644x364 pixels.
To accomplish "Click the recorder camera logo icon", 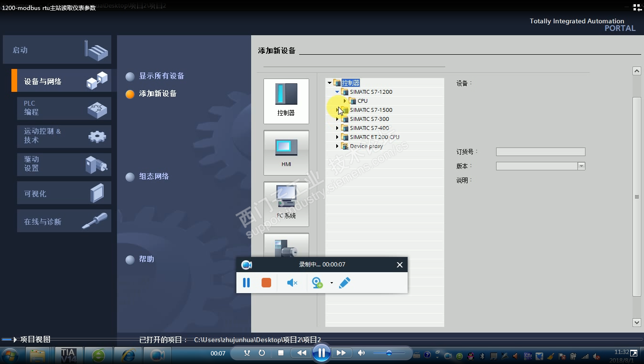I will (246, 265).
